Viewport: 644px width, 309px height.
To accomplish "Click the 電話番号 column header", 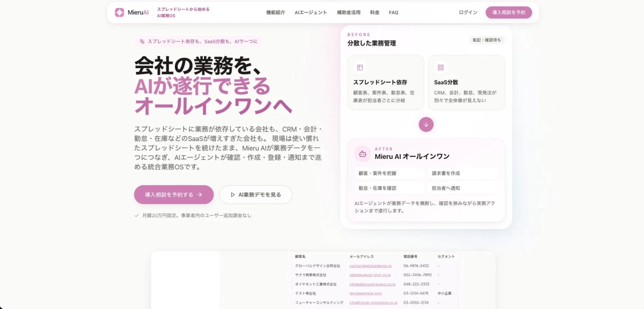I will 411,256.
